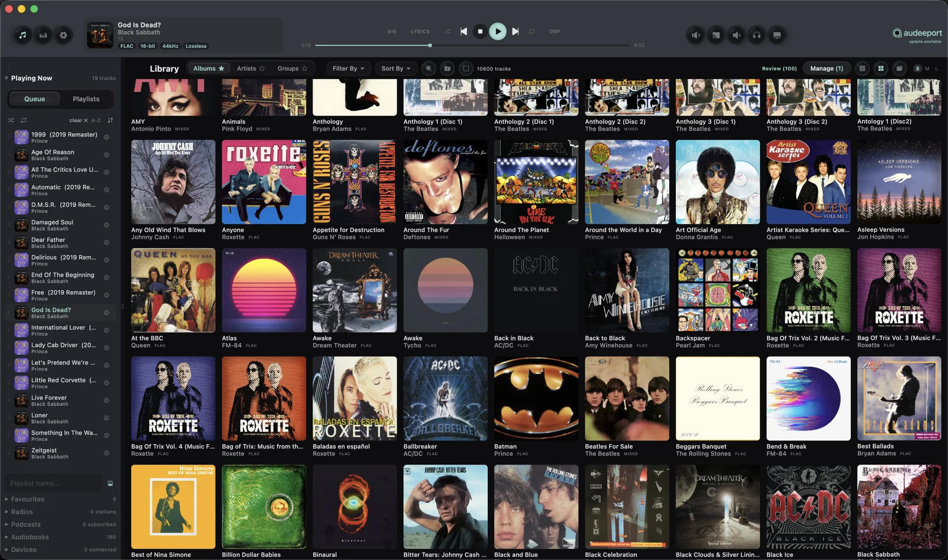Select size L thumbnails
This screenshot has width=948, height=560.
click(936, 69)
